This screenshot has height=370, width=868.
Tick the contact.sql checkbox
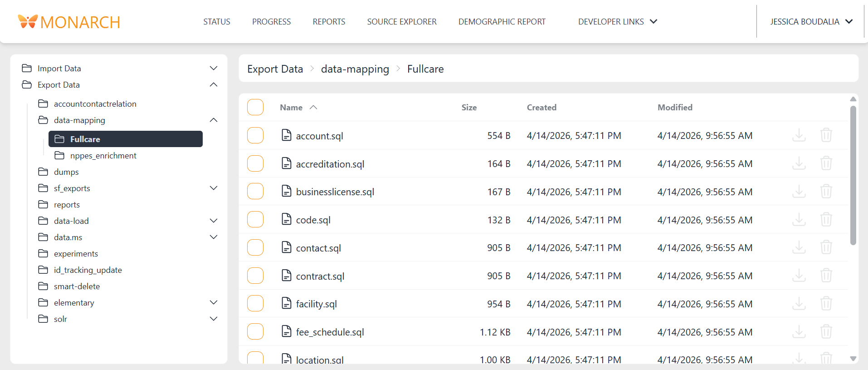pos(255,247)
